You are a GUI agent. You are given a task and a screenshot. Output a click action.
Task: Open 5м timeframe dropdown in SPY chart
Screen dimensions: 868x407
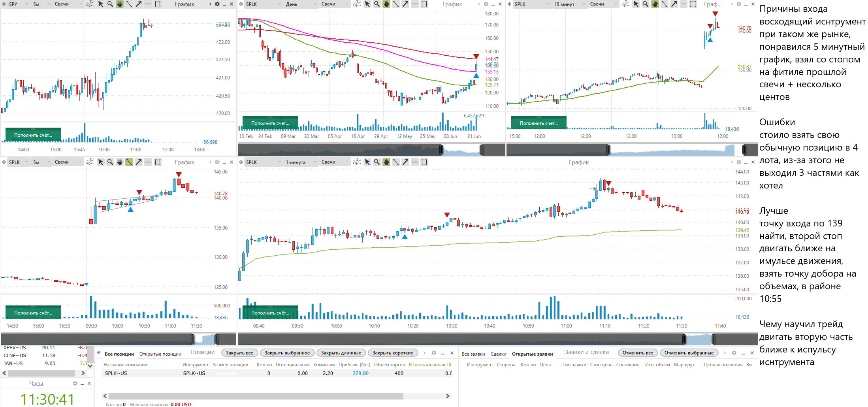tap(41, 4)
